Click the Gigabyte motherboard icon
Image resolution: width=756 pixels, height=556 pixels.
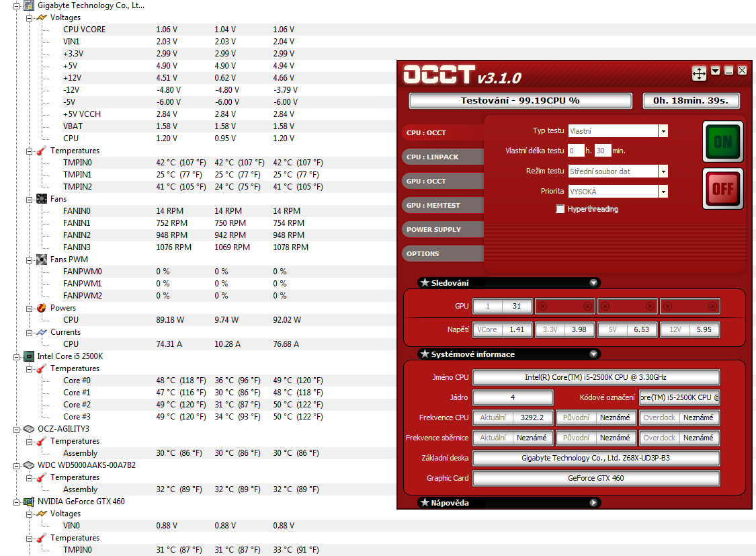(29, 5)
